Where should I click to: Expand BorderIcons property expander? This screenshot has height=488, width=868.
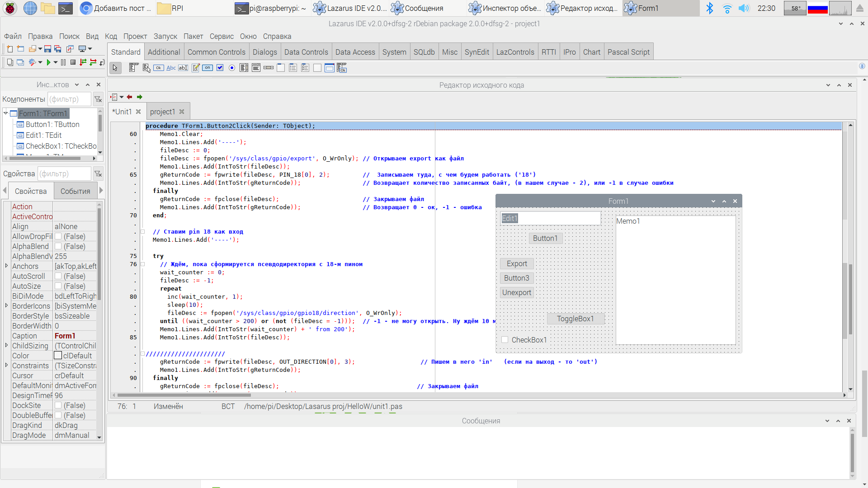click(x=7, y=305)
